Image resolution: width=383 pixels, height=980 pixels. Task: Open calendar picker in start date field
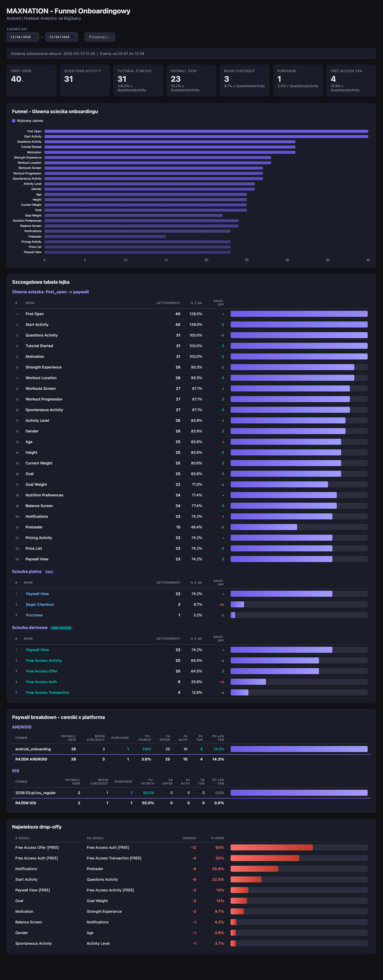pos(33,37)
